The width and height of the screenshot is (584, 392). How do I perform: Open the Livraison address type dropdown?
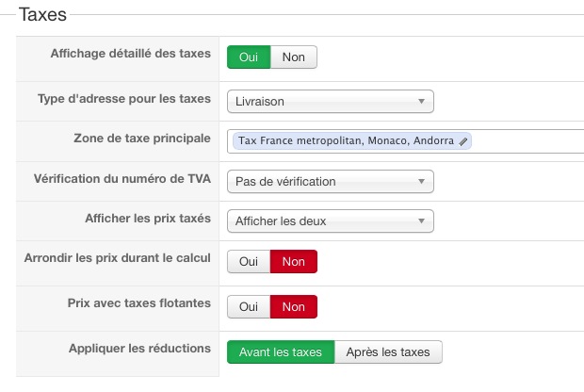pos(330,102)
